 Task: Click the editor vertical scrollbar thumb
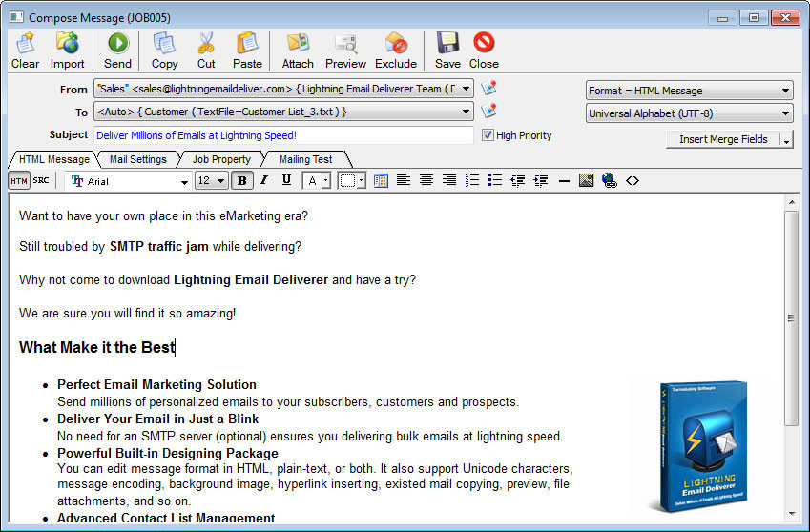pos(791,318)
